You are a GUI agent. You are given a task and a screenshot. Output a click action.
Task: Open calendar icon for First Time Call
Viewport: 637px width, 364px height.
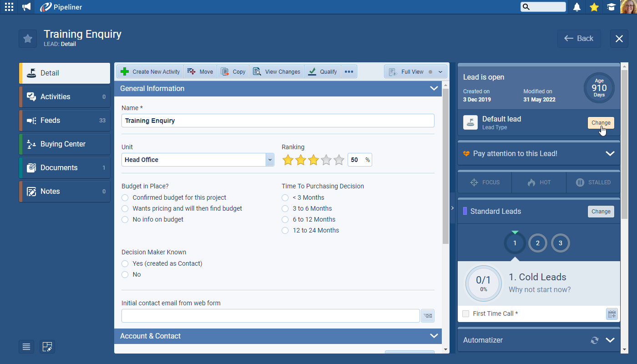(612, 313)
